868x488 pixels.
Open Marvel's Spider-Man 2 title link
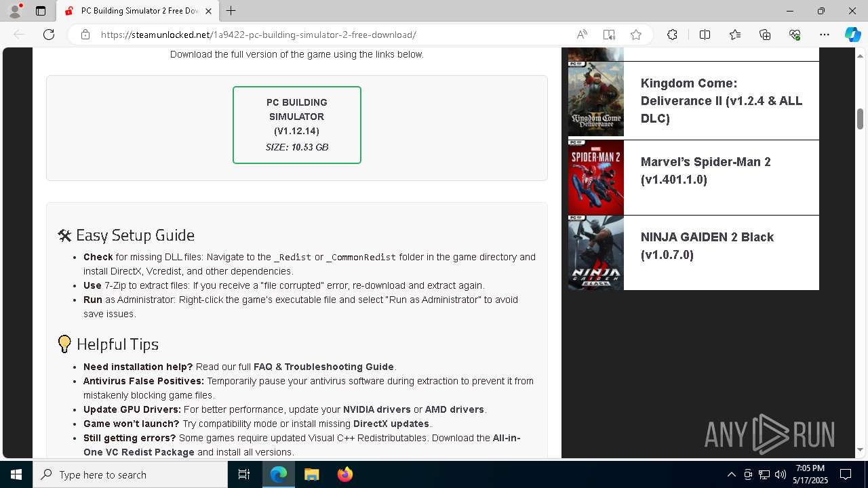pyautogui.click(x=706, y=171)
